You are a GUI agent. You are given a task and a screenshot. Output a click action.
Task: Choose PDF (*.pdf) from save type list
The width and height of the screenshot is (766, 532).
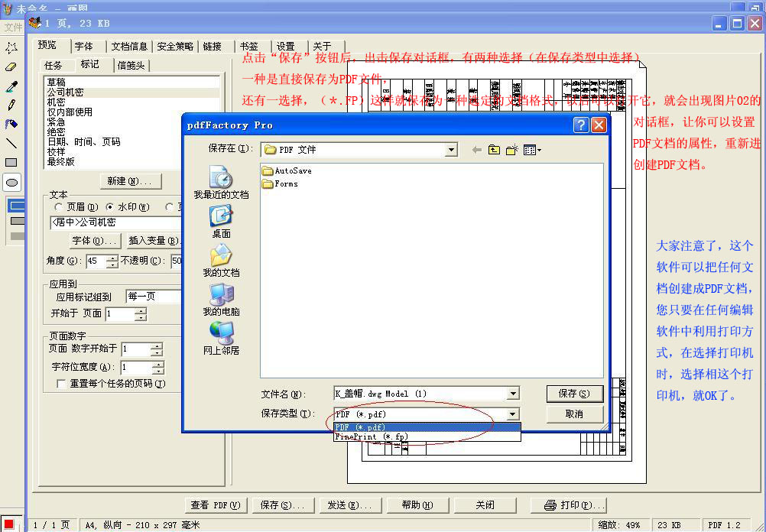[427, 427]
